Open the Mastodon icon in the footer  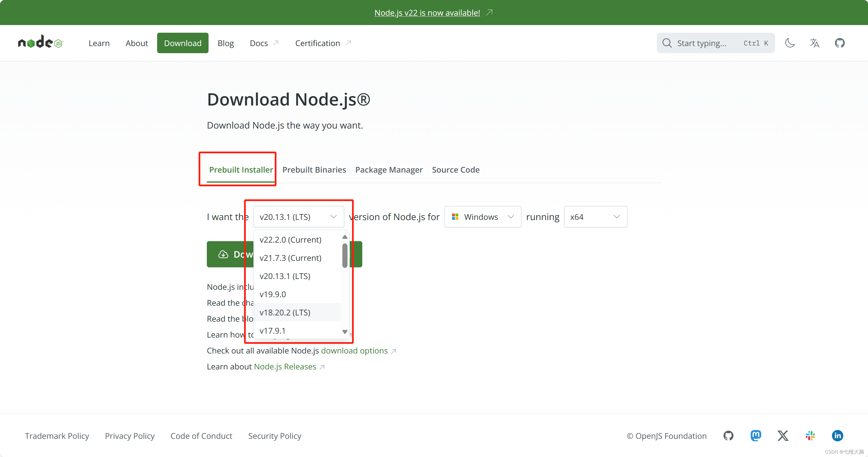pos(755,435)
